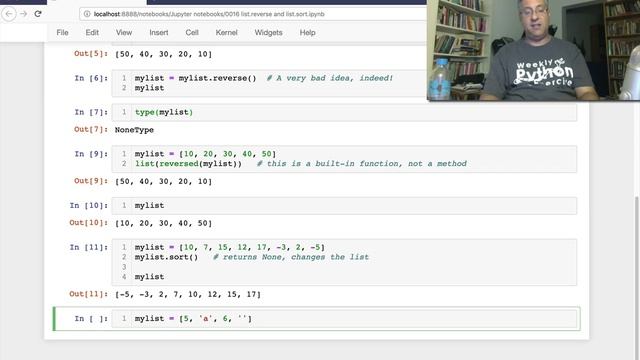Click the Out[7] NoneType output text

(134, 130)
